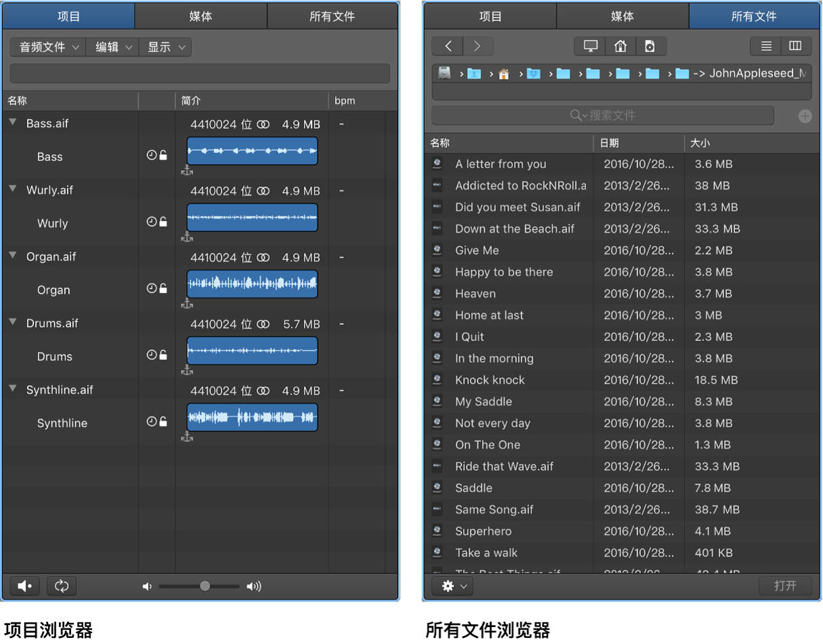Select the Home location icon

pyautogui.click(x=621, y=46)
